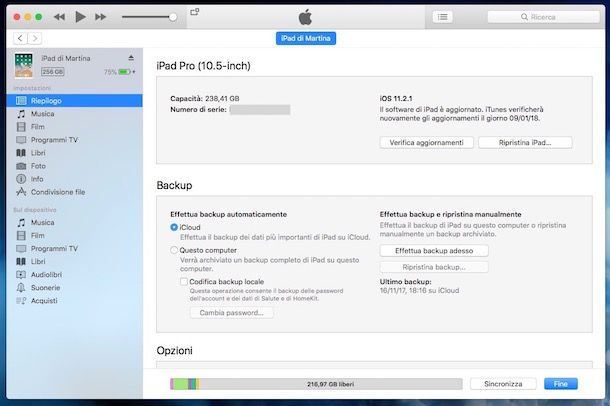Click the 75% battery indicator
Screen dimensions: 610x406
[120, 72]
